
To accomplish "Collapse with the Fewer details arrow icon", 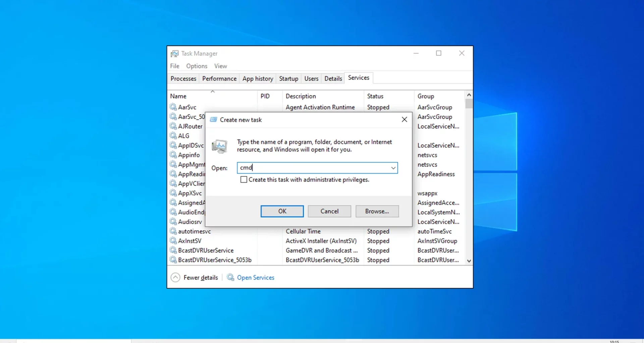I will click(x=175, y=277).
